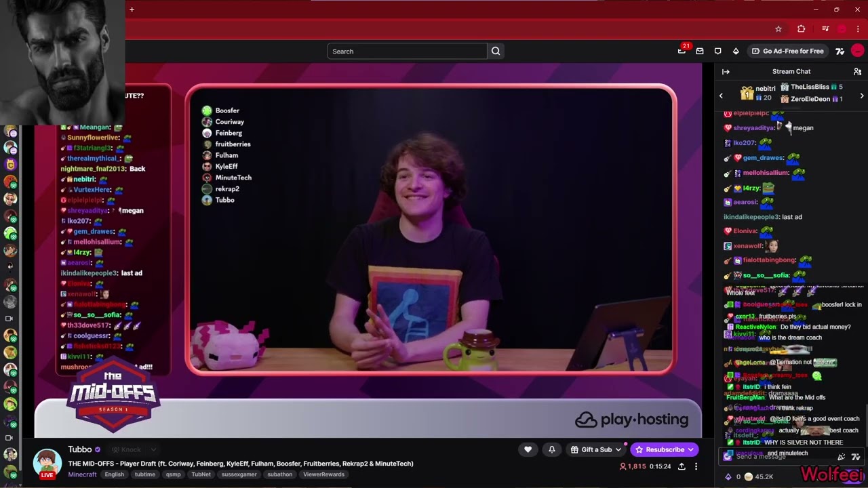Click Tubbo's LIVE avatar

click(47, 463)
